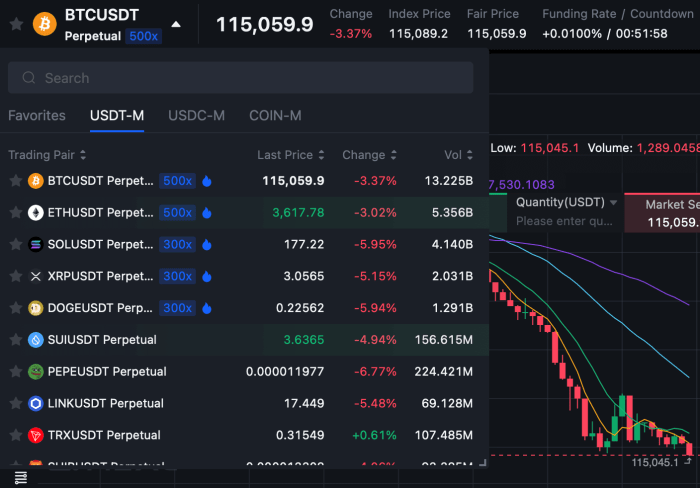Viewport: 700px width, 488px height.
Task: Click the flame icon beside BTCUSDT Perpetual
Action: [207, 181]
